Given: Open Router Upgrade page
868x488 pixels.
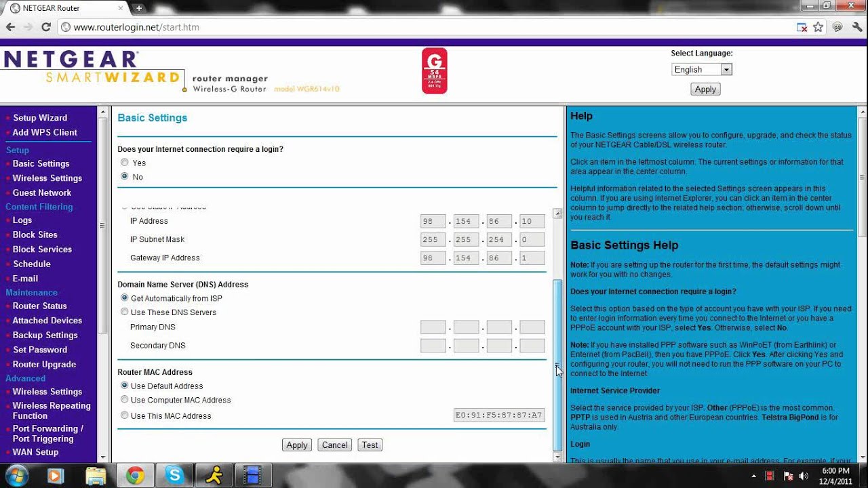Looking at the screenshot, I should (44, 364).
